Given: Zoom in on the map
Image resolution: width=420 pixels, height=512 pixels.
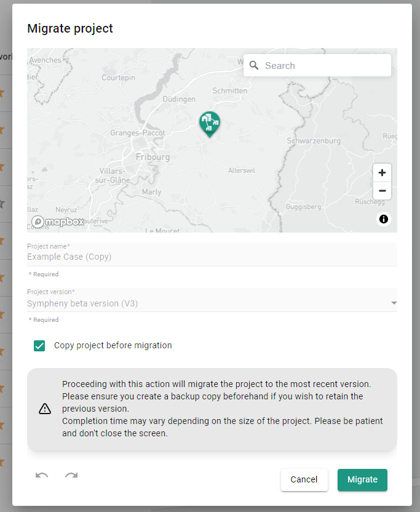Looking at the screenshot, I should (x=382, y=173).
